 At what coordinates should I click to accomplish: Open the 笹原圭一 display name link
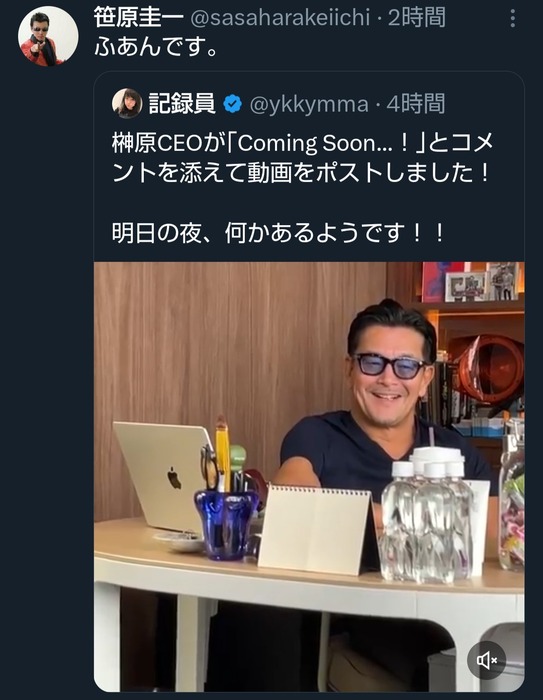point(138,18)
